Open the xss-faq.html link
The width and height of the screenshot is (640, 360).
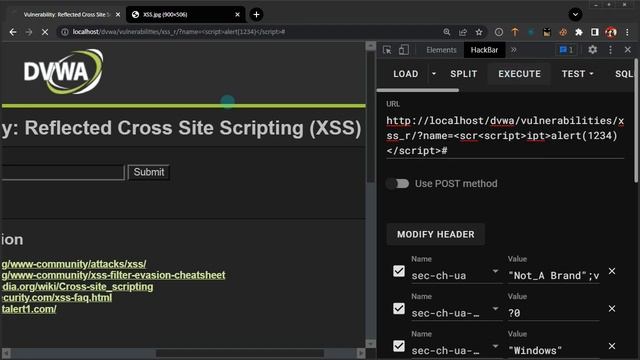pyautogui.click(x=56, y=298)
